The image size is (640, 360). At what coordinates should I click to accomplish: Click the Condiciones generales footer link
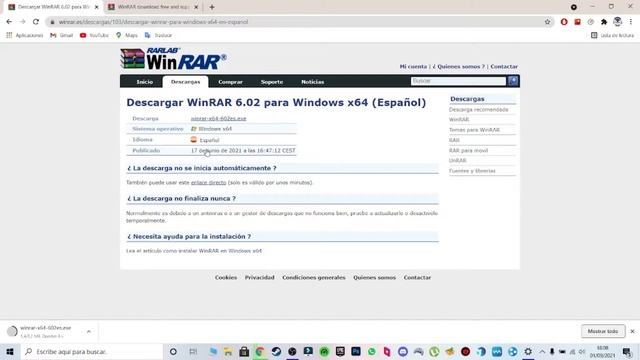point(313,277)
